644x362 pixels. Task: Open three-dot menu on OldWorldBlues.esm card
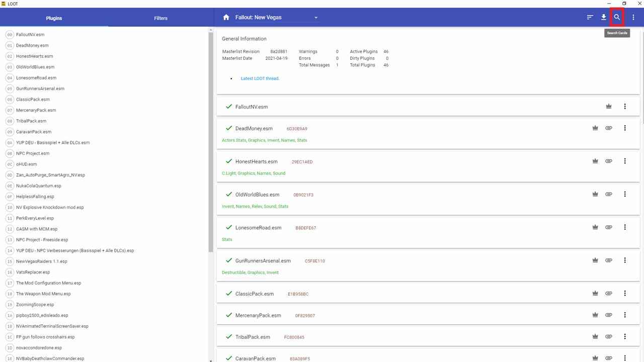pyautogui.click(x=625, y=194)
